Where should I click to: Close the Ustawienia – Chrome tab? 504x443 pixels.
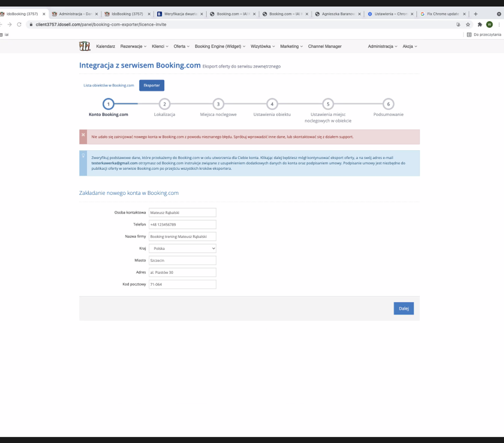pos(412,14)
